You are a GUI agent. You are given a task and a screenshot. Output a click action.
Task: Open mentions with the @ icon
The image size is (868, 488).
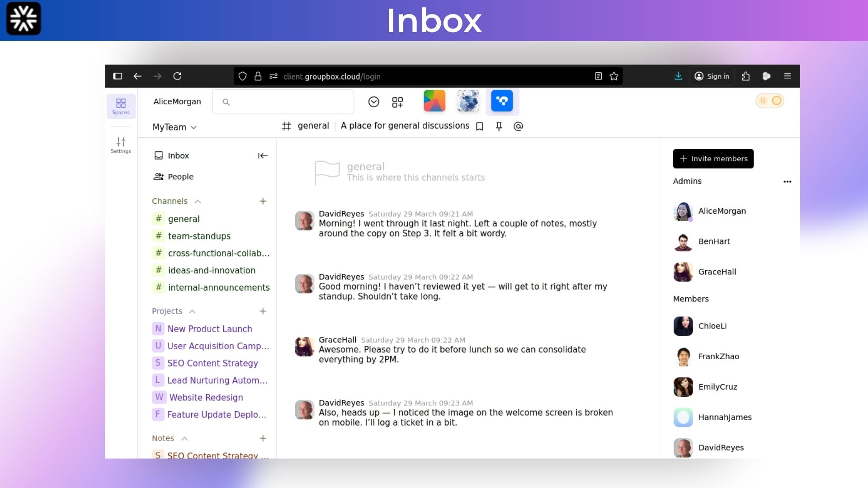coord(518,127)
